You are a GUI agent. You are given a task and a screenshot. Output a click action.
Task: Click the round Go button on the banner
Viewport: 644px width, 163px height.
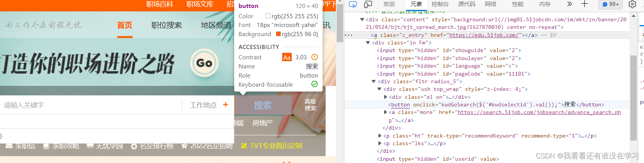pos(204,63)
